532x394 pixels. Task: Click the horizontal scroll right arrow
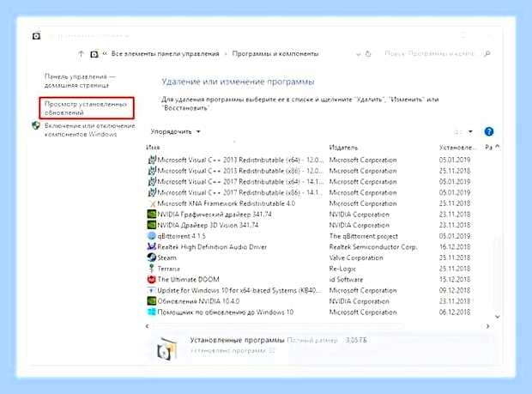[x=487, y=326]
